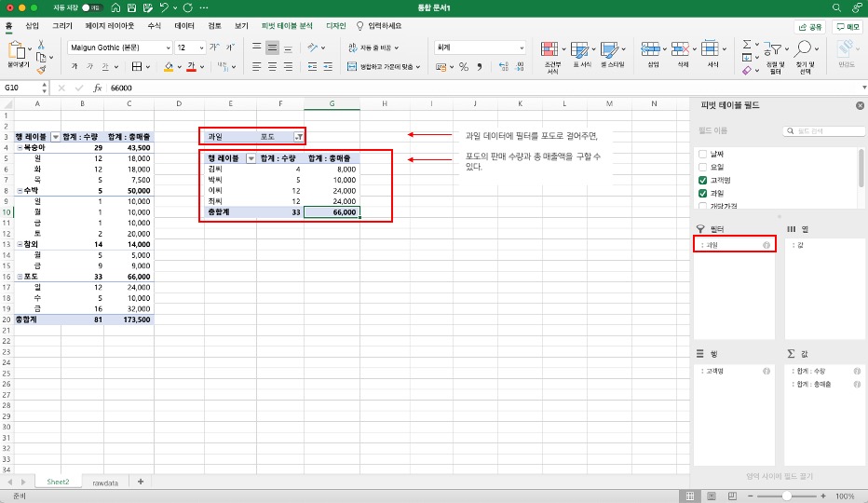
Task: Click the AutoSum sigma icon
Action: point(747,45)
